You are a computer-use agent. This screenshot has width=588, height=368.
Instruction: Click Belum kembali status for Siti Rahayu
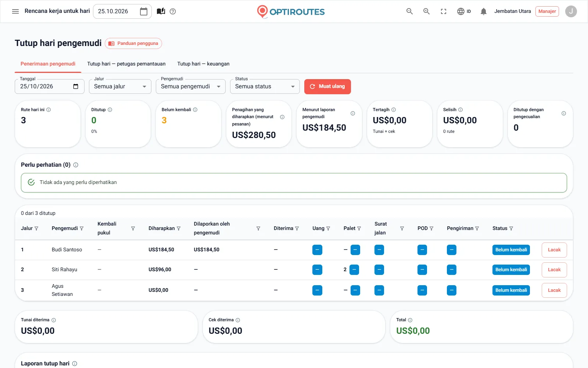511,270
